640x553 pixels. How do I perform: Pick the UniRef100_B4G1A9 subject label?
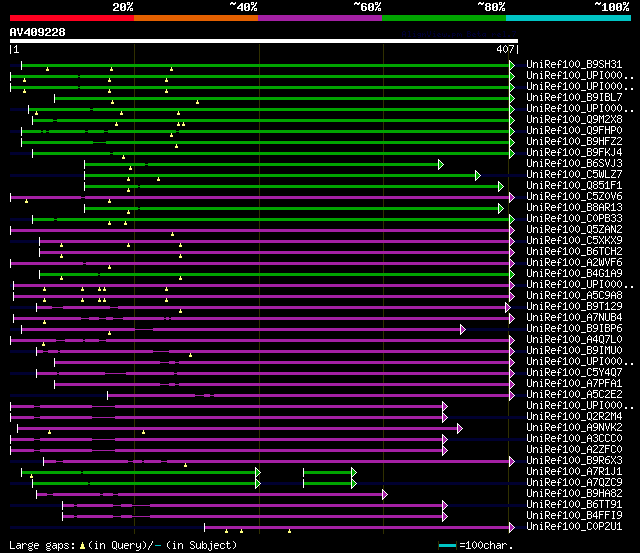(574, 274)
